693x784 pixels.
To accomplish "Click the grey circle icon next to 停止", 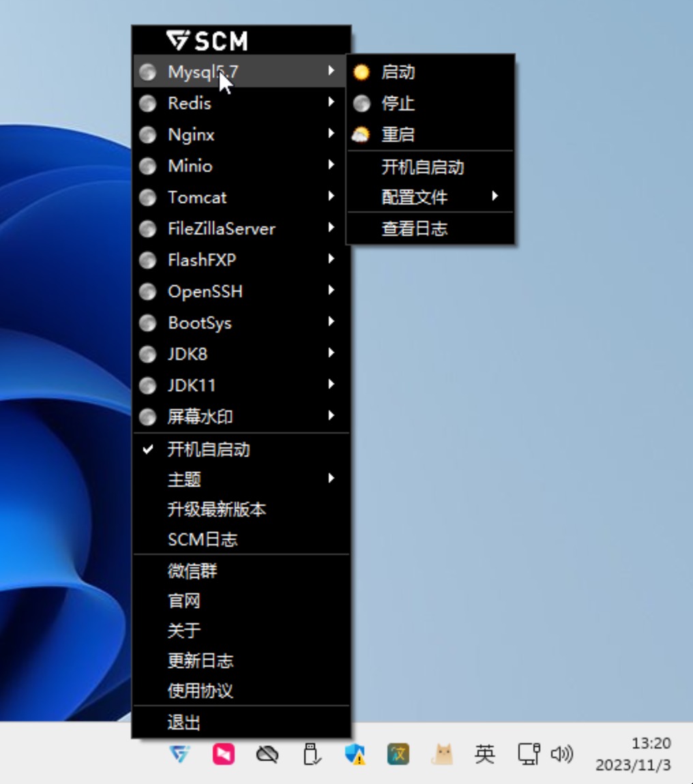I will (x=362, y=104).
